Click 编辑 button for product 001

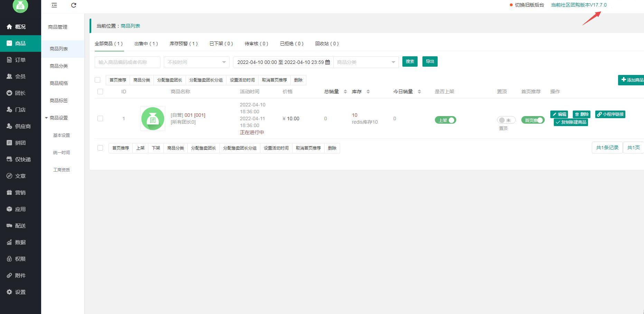[x=559, y=114]
